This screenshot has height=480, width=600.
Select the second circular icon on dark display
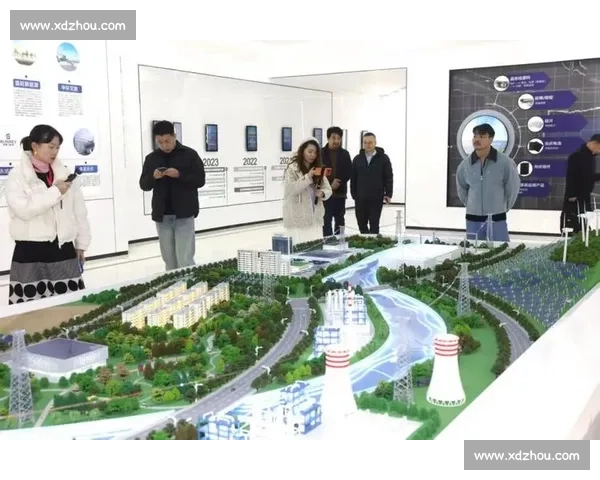coord(525,101)
